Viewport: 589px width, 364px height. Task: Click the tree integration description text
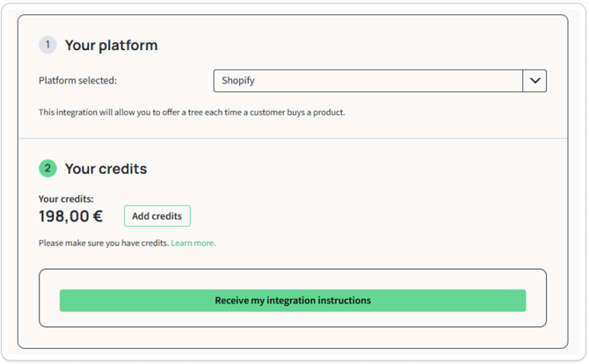point(192,113)
